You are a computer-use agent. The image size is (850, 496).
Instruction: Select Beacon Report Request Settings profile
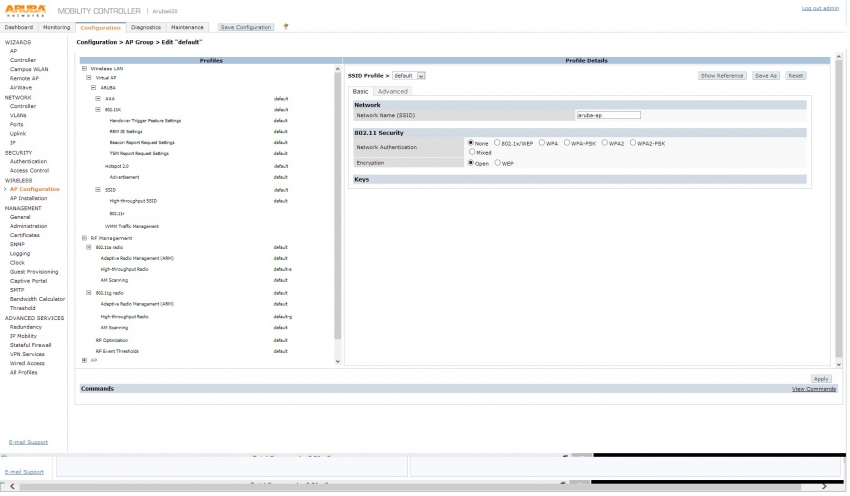pyautogui.click(x=142, y=143)
